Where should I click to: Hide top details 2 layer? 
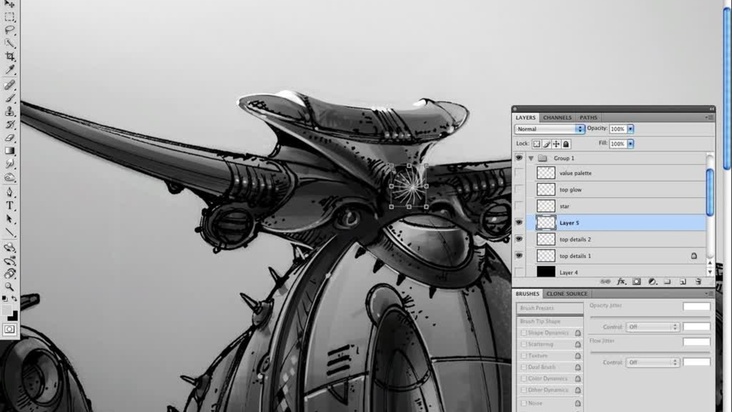click(x=519, y=239)
